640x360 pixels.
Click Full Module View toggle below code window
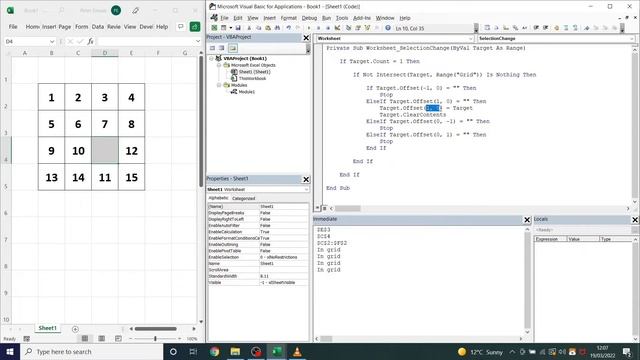click(324, 208)
